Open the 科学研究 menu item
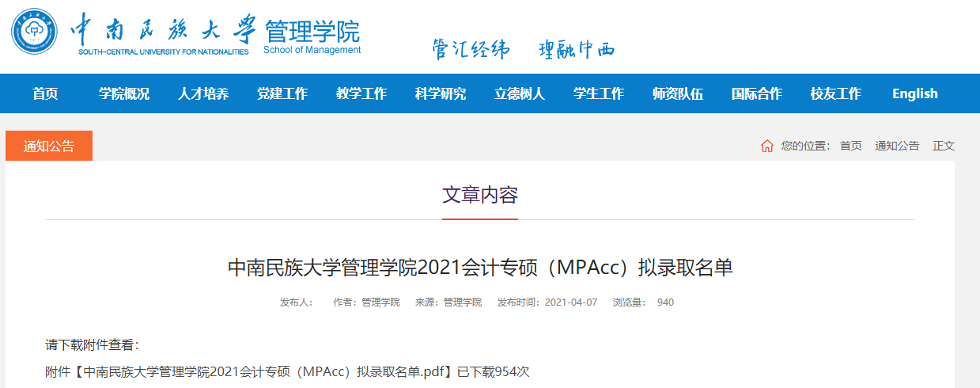Image resolution: width=980 pixels, height=388 pixels. (441, 93)
